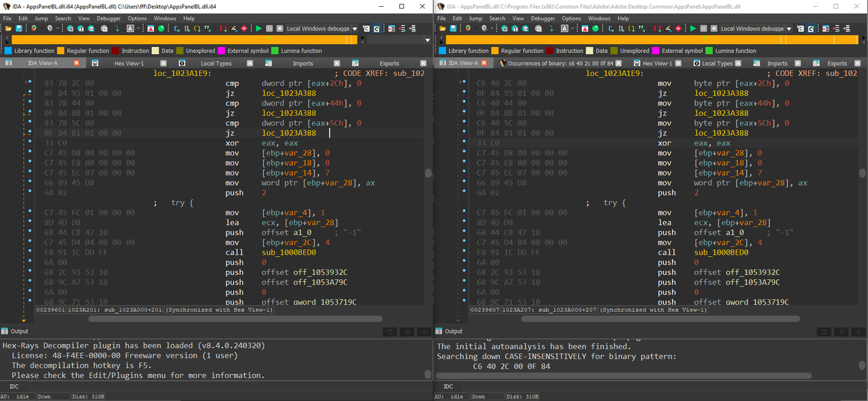This screenshot has width=868, height=401.
Task: Expand the navigation band dropdown arrow in the left window
Action: point(427,40)
